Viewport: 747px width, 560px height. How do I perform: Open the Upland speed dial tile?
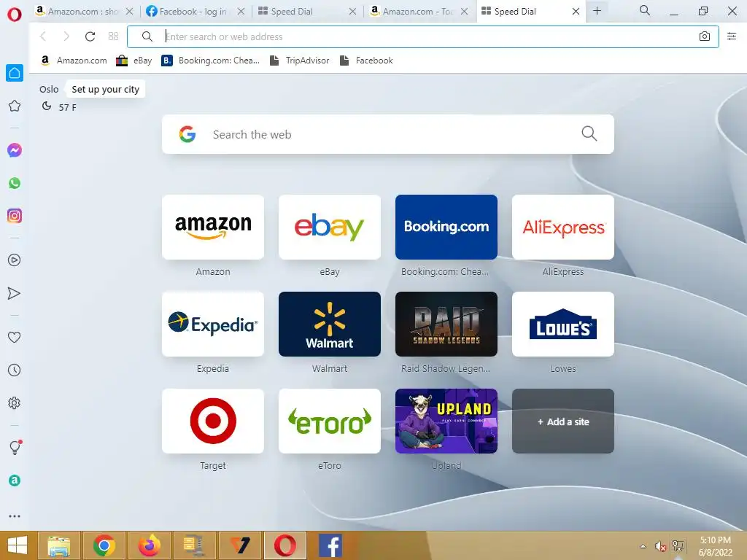click(446, 421)
